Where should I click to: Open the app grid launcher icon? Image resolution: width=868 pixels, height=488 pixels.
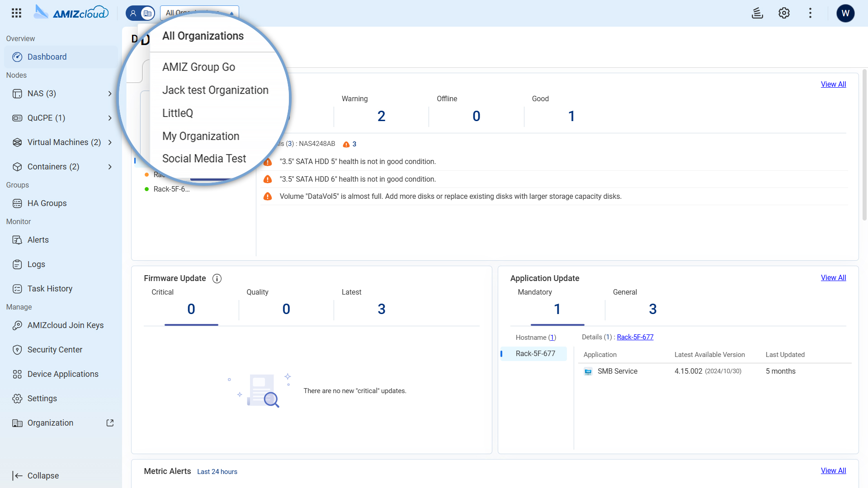click(16, 13)
